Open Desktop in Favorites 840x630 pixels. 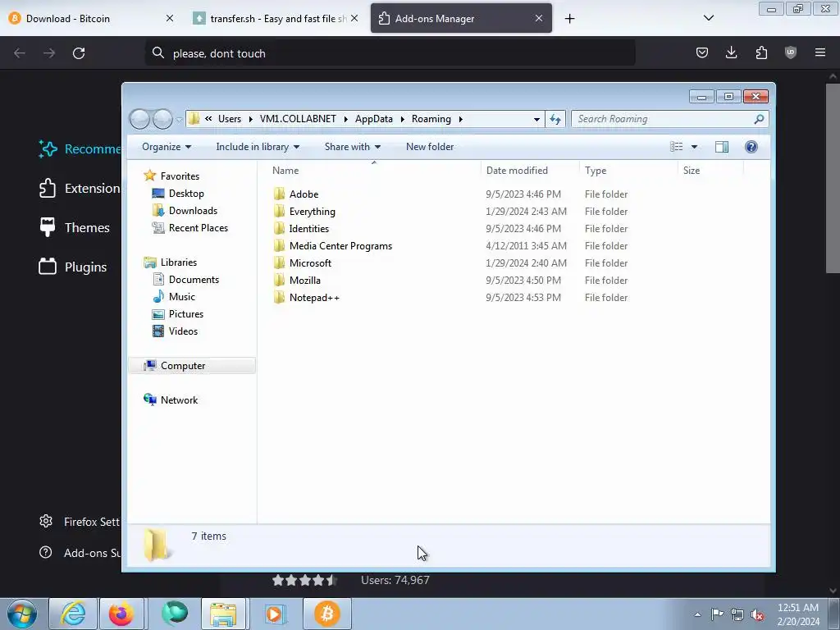(x=186, y=194)
